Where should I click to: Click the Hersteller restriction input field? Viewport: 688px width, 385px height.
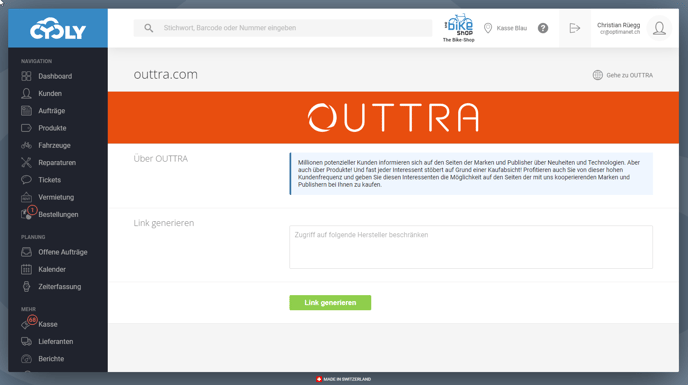coord(471,247)
